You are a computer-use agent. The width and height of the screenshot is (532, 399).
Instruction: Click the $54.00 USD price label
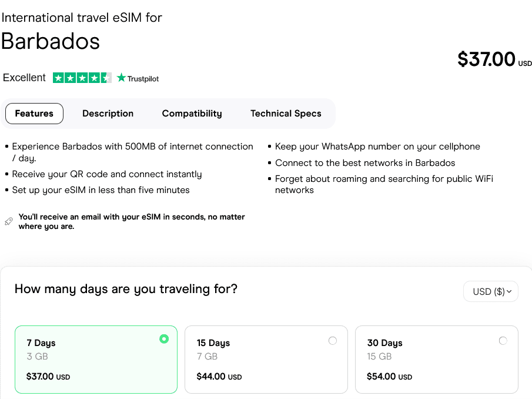(389, 377)
